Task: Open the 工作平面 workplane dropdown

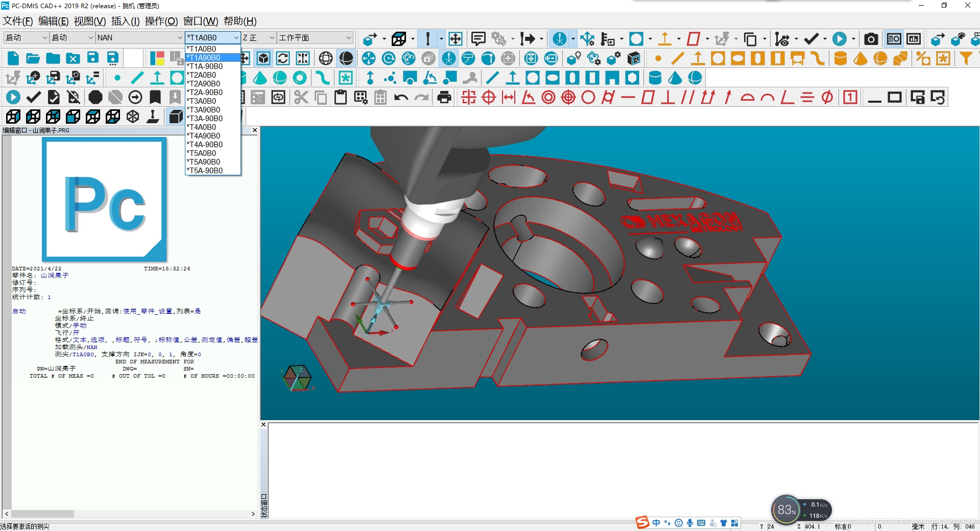Action: click(315, 37)
